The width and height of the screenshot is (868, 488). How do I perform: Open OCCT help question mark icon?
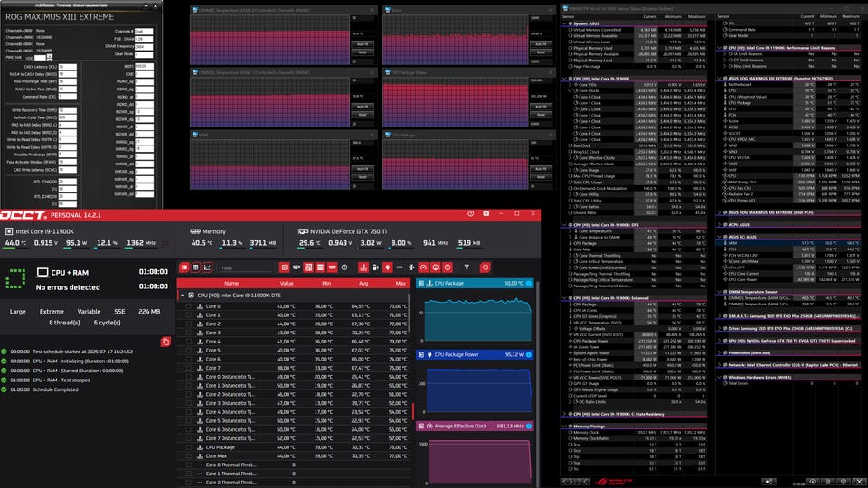(x=470, y=213)
